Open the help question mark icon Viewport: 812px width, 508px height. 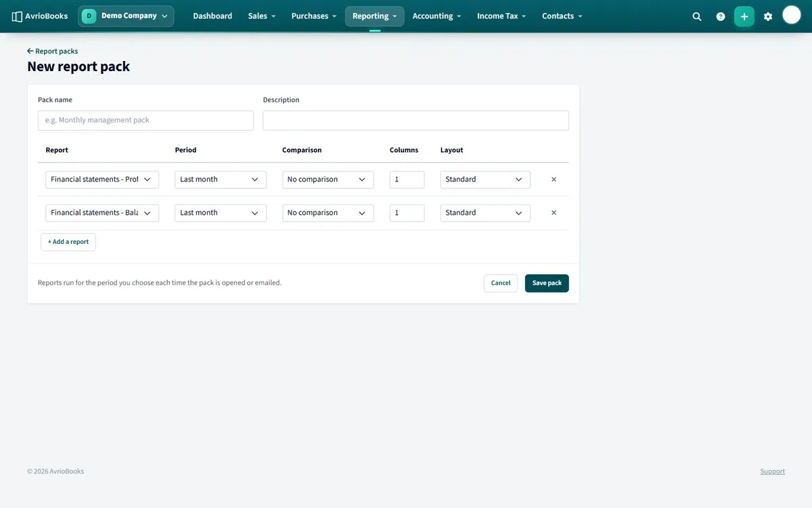pyautogui.click(x=721, y=16)
